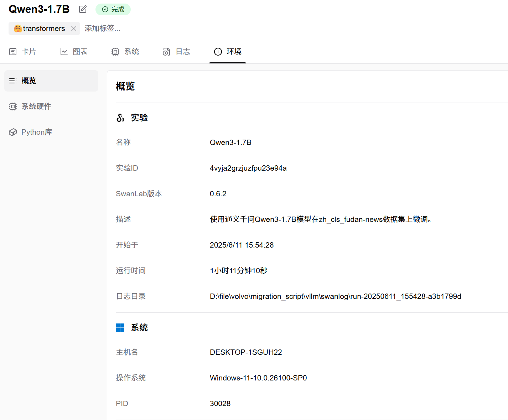Viewport: 508px width, 420px height.
Task: Open Python库 in the sidebar
Action: [51, 132]
